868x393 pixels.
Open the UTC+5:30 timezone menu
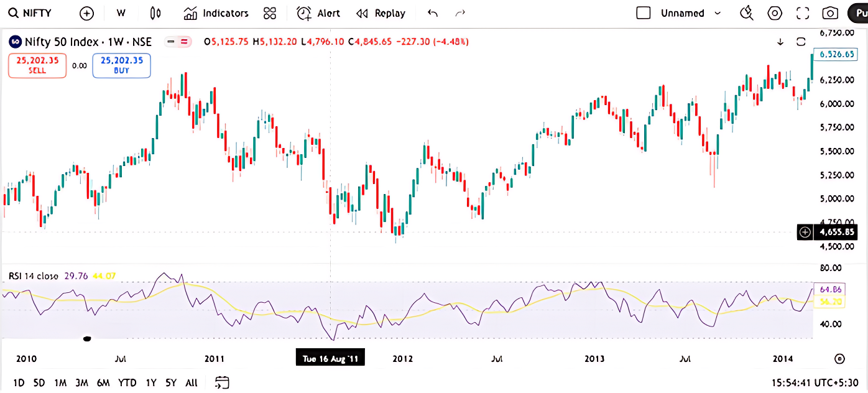coord(815,382)
